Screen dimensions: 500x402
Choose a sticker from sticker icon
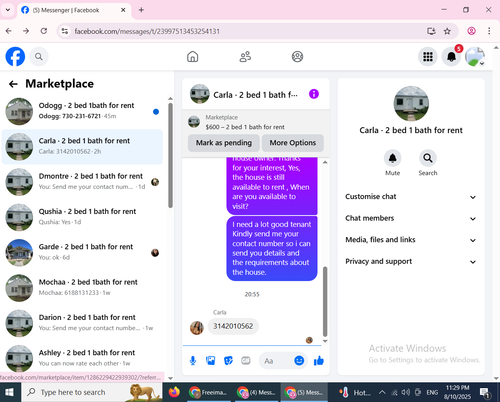228,361
